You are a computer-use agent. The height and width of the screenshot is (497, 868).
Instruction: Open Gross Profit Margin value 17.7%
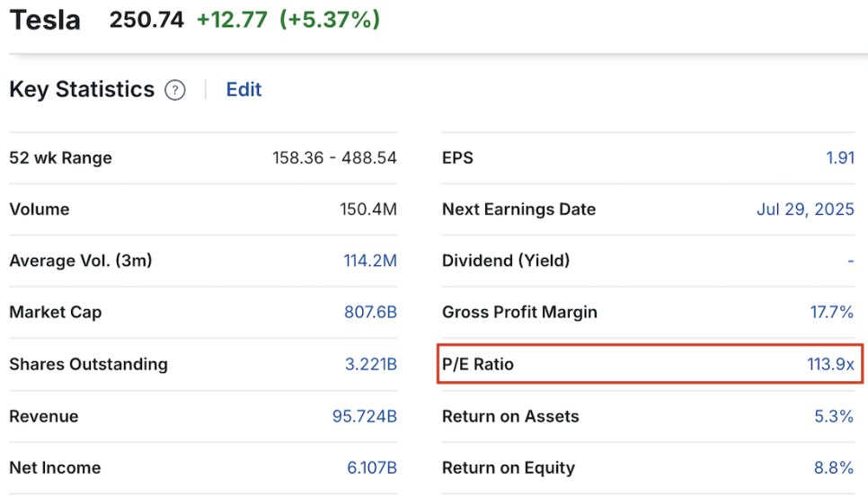(832, 312)
